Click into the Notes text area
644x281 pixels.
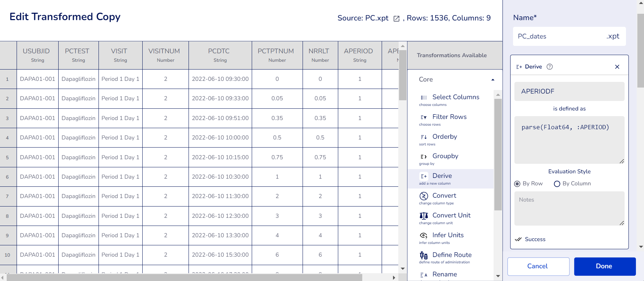click(x=569, y=208)
